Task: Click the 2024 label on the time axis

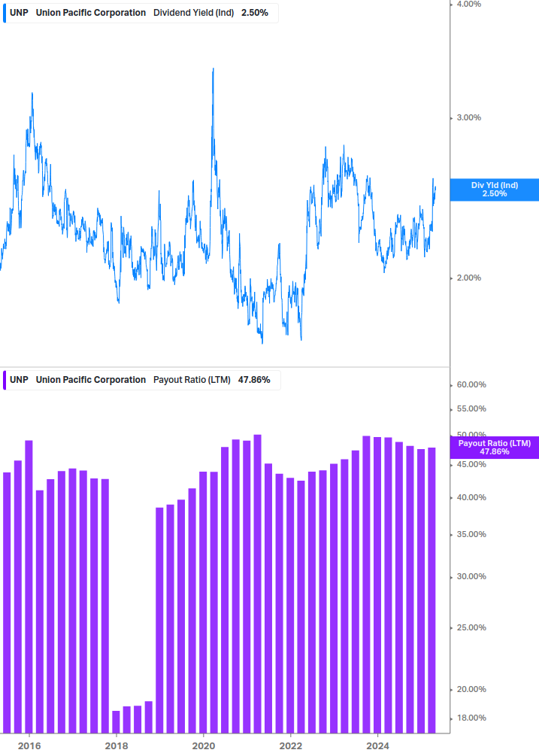Action: [378, 746]
